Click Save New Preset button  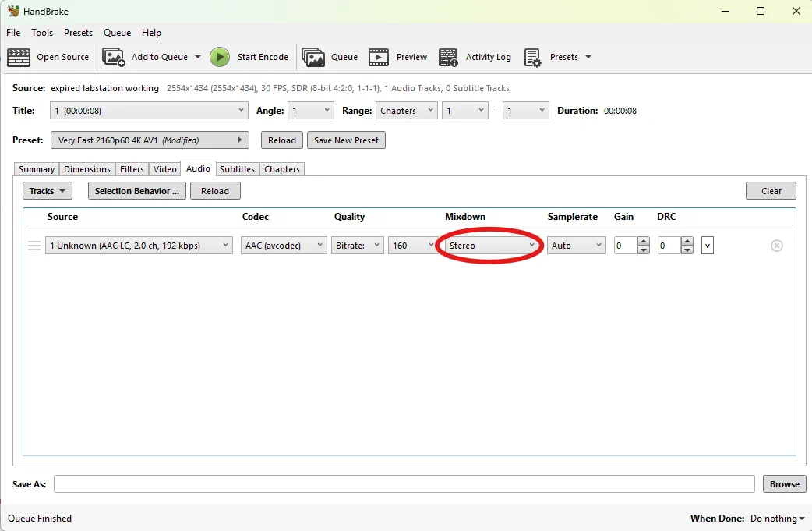[x=346, y=140]
